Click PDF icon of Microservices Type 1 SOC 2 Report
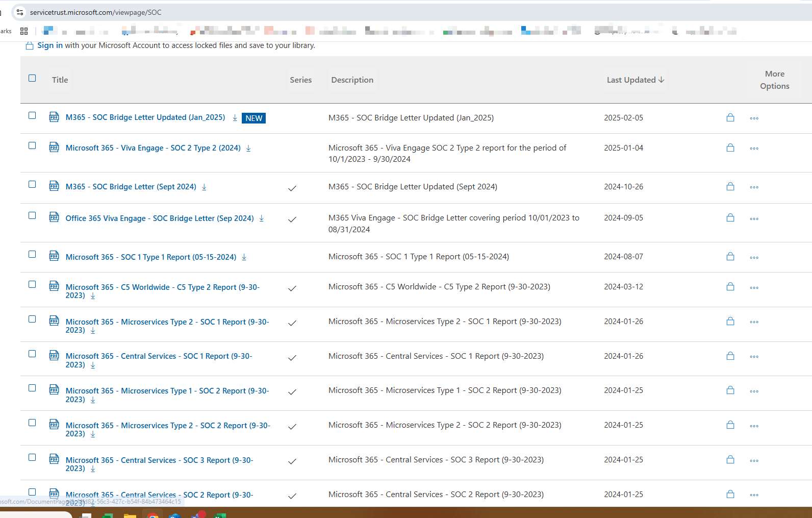The width and height of the screenshot is (812, 518). (x=54, y=390)
